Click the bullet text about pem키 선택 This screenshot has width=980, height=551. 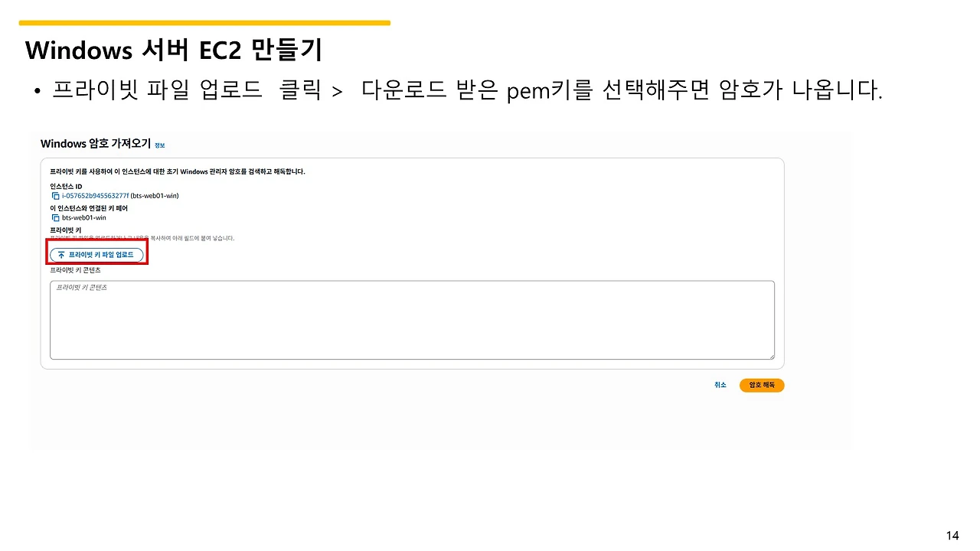tap(467, 91)
